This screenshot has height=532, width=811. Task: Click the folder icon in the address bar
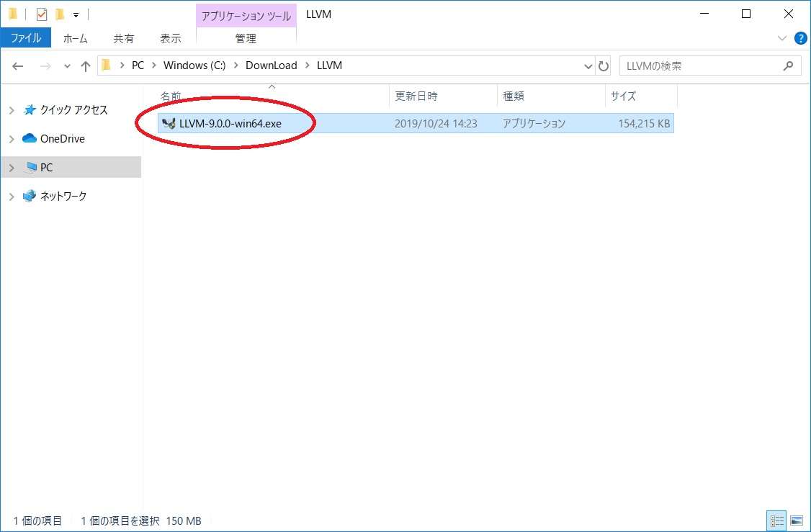[x=107, y=65]
